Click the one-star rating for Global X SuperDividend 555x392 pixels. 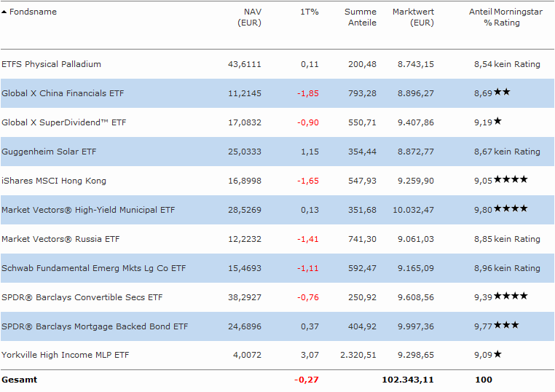click(x=497, y=122)
